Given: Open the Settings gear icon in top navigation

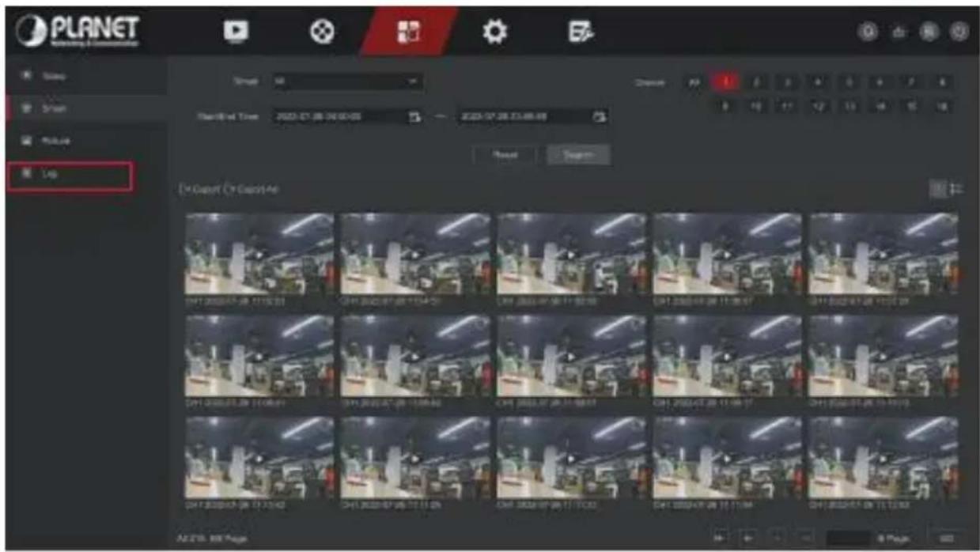Looking at the screenshot, I should pos(494,29).
